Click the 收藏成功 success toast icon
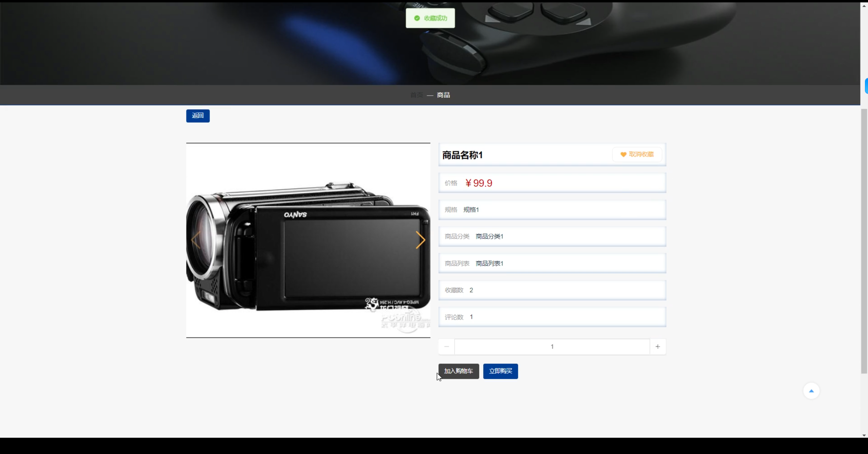Image resolution: width=868 pixels, height=454 pixels. click(x=417, y=18)
